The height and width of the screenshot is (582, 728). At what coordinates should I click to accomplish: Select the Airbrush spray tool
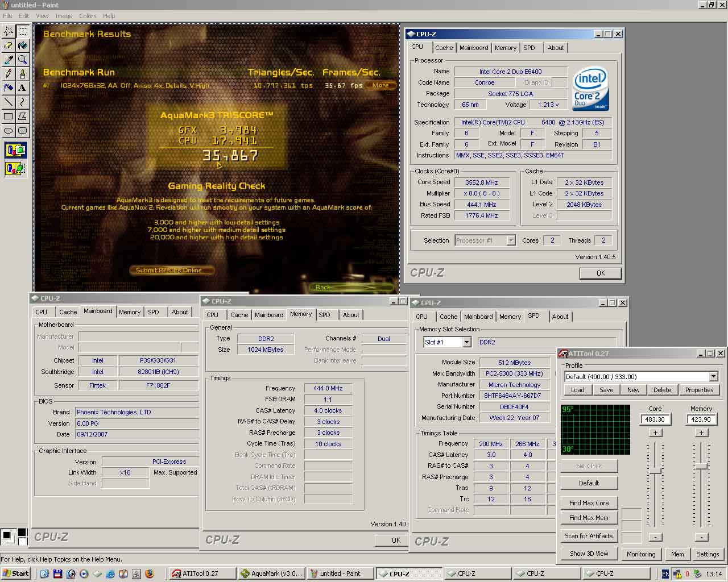9,88
